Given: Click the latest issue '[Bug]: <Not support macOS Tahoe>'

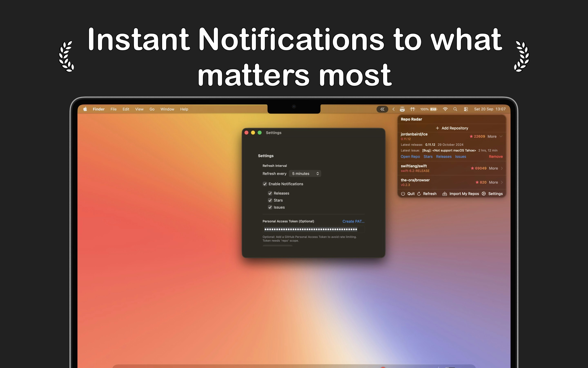Looking at the screenshot, I should [449, 150].
